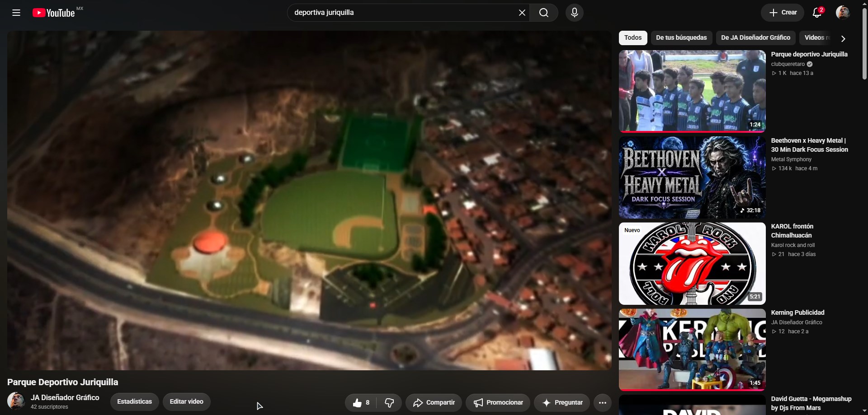868x415 pixels.
Task: Go to YouTube home via logo
Action: (54, 13)
